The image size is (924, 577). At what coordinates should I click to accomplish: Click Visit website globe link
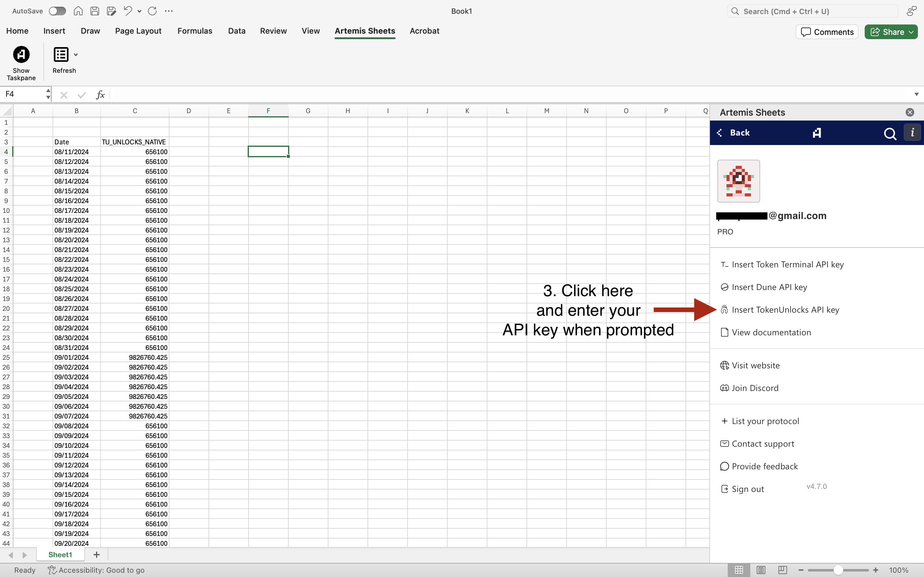coord(750,366)
